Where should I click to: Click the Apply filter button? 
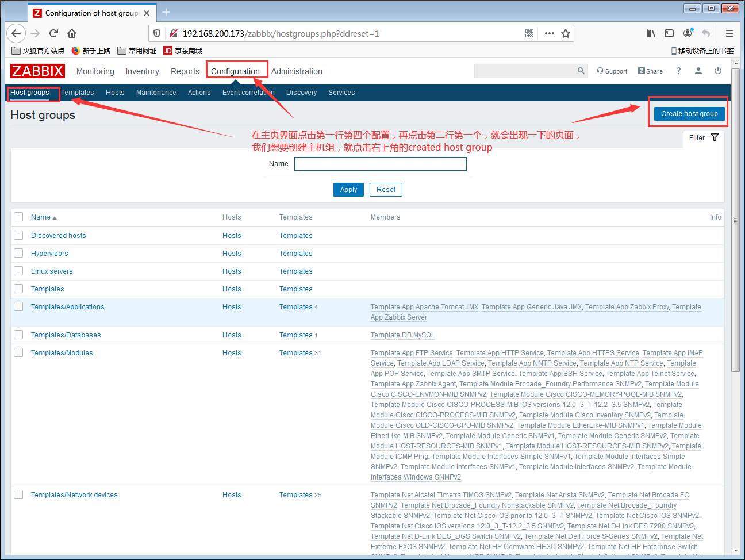[x=348, y=190]
